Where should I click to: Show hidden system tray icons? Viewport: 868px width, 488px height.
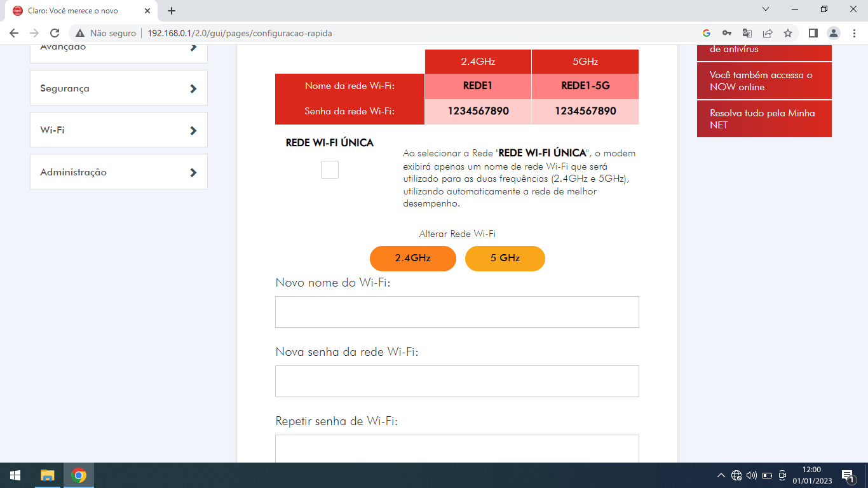[721, 475]
